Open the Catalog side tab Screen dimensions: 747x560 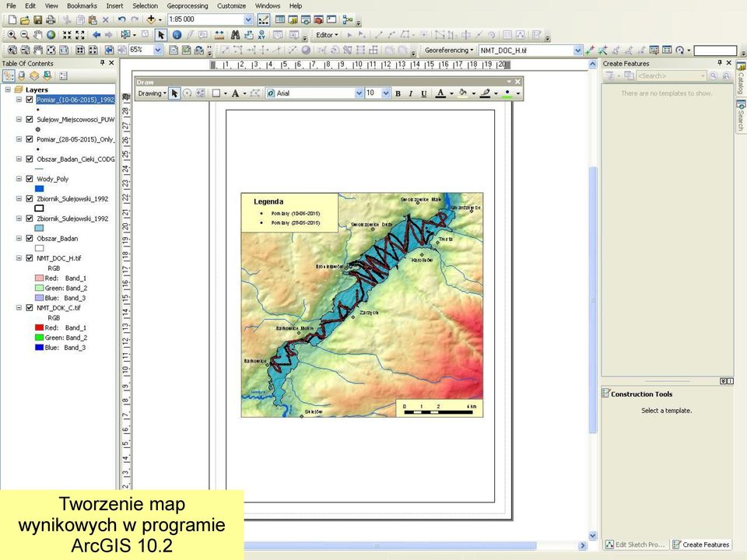tap(741, 79)
